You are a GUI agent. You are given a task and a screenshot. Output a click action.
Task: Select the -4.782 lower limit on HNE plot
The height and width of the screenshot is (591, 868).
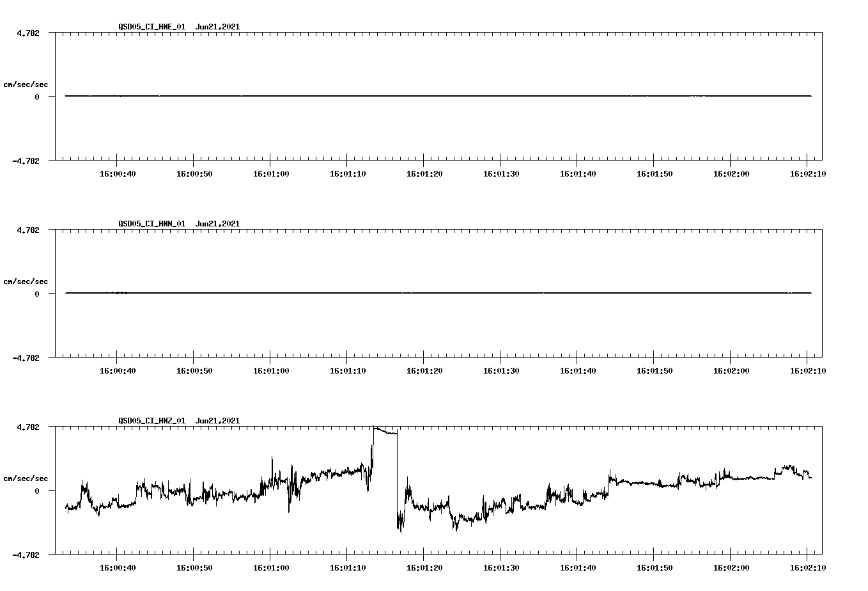[x=26, y=161]
